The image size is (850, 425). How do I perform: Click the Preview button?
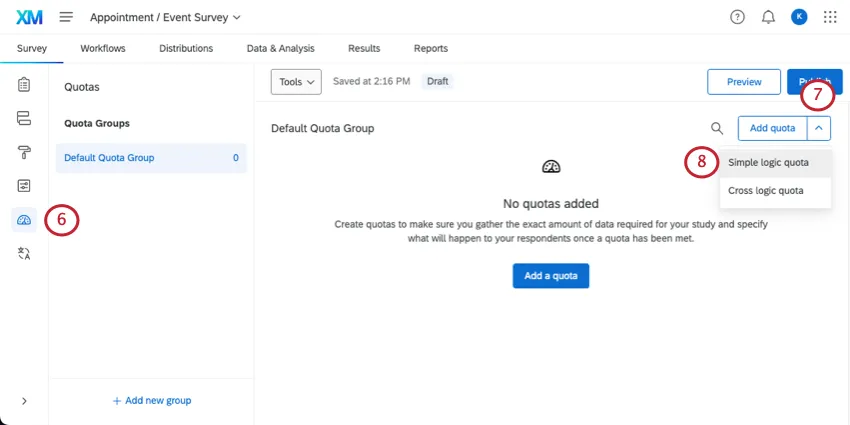[744, 82]
